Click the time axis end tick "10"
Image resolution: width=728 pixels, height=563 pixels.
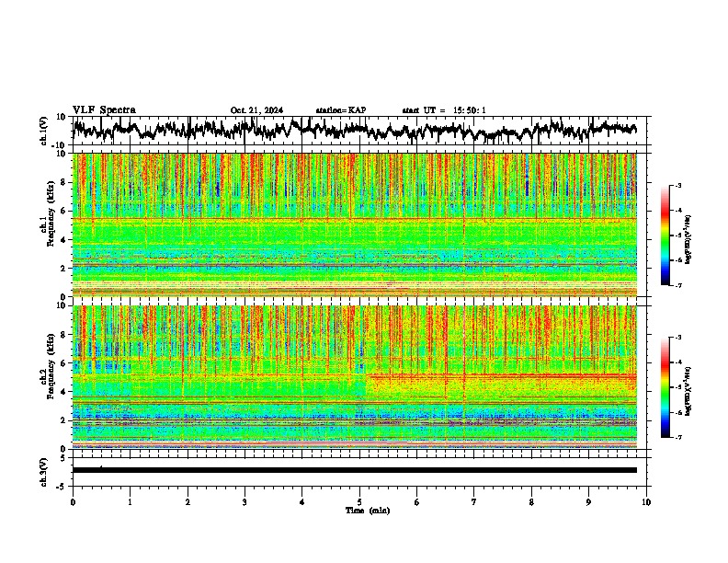[646, 502]
